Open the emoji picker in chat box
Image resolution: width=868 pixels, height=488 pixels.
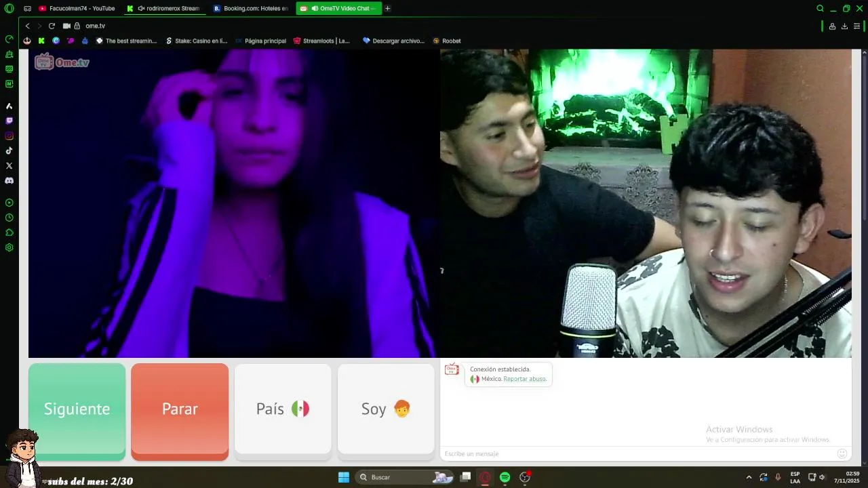click(x=842, y=453)
